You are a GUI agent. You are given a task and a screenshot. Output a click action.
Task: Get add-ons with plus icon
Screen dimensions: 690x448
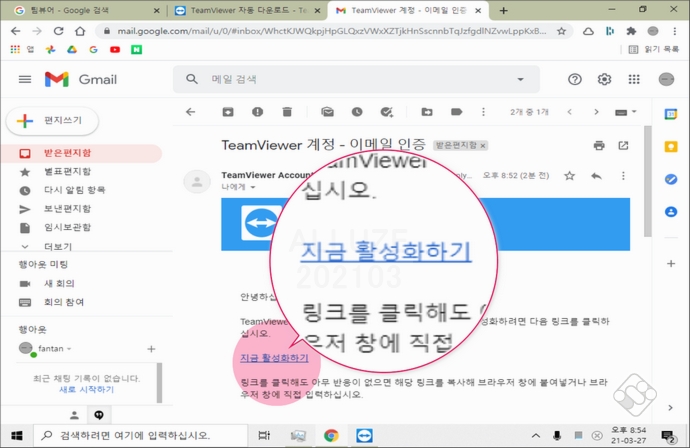click(671, 264)
